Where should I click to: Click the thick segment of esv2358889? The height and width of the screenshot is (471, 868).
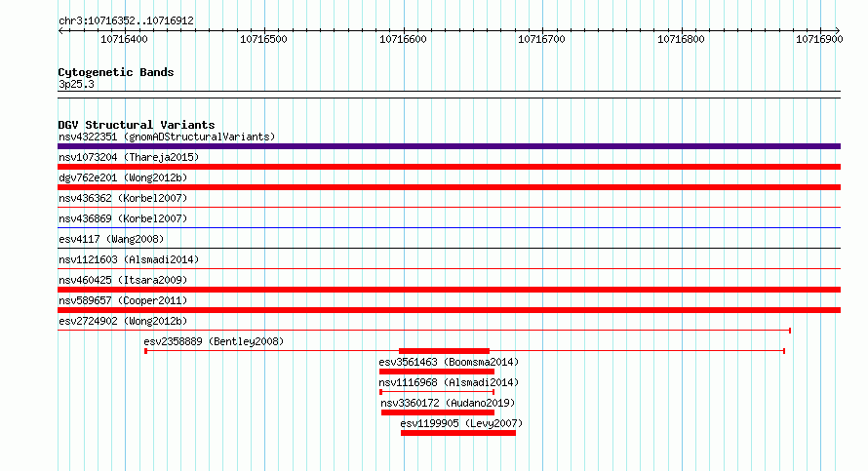pyautogui.click(x=444, y=351)
